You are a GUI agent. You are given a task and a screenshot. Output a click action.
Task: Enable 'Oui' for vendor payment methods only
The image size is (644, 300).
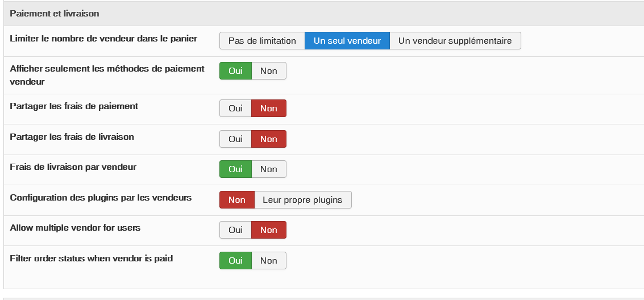[235, 71]
